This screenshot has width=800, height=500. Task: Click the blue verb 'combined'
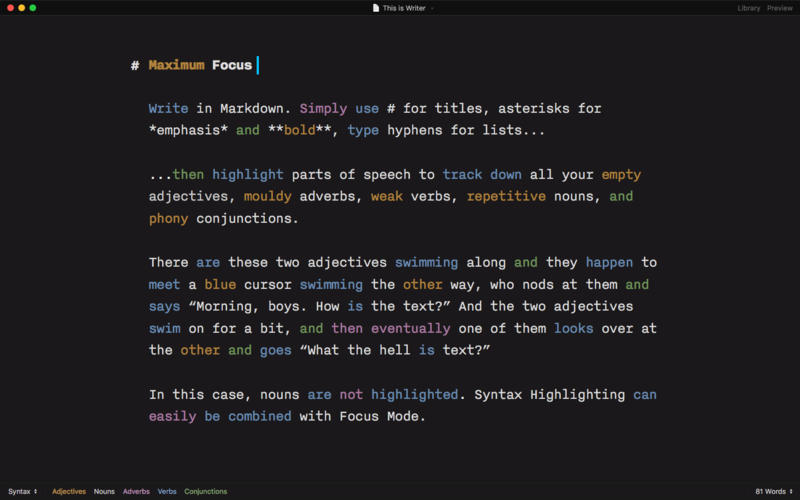pyautogui.click(x=260, y=417)
